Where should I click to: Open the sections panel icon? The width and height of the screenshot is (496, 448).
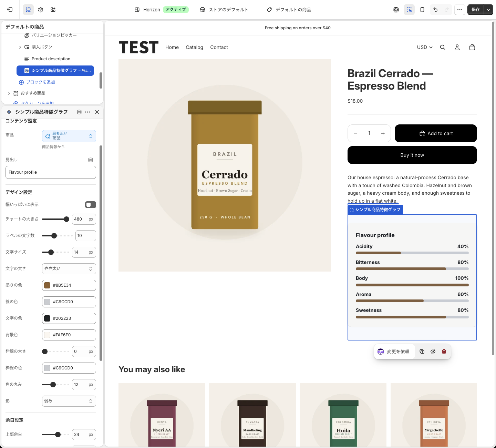tap(28, 10)
